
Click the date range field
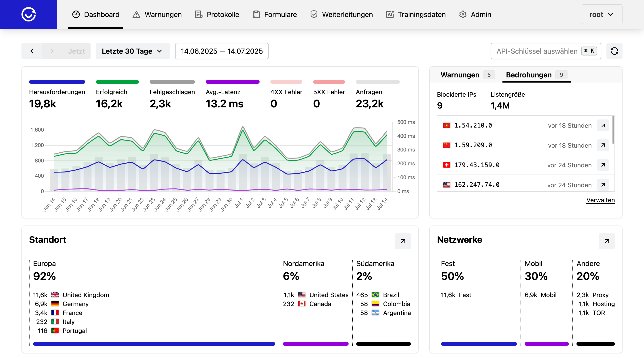click(222, 51)
